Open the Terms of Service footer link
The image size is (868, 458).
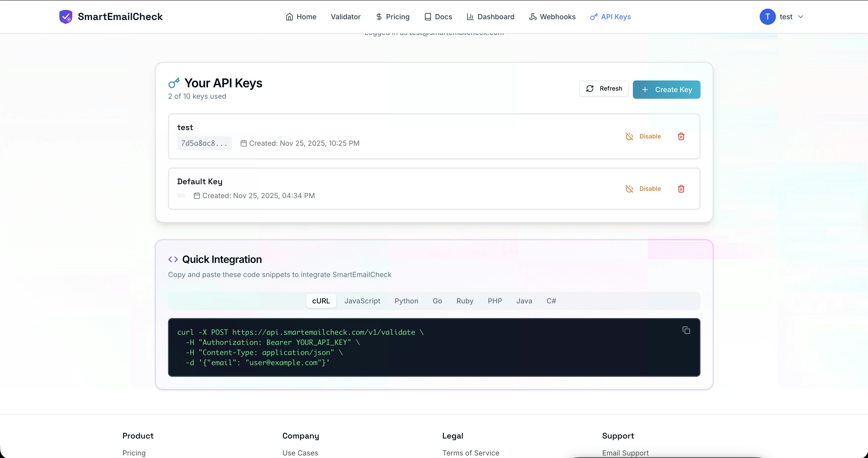click(x=470, y=453)
